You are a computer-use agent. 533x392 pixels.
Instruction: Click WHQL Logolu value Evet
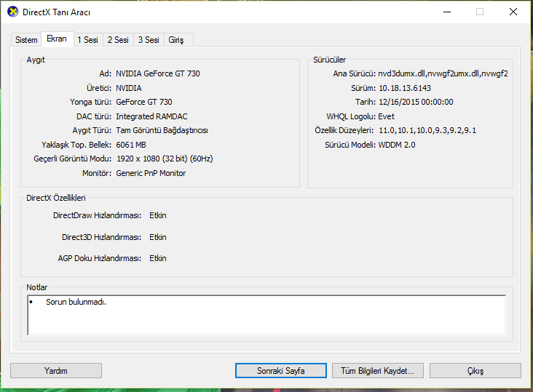point(387,116)
